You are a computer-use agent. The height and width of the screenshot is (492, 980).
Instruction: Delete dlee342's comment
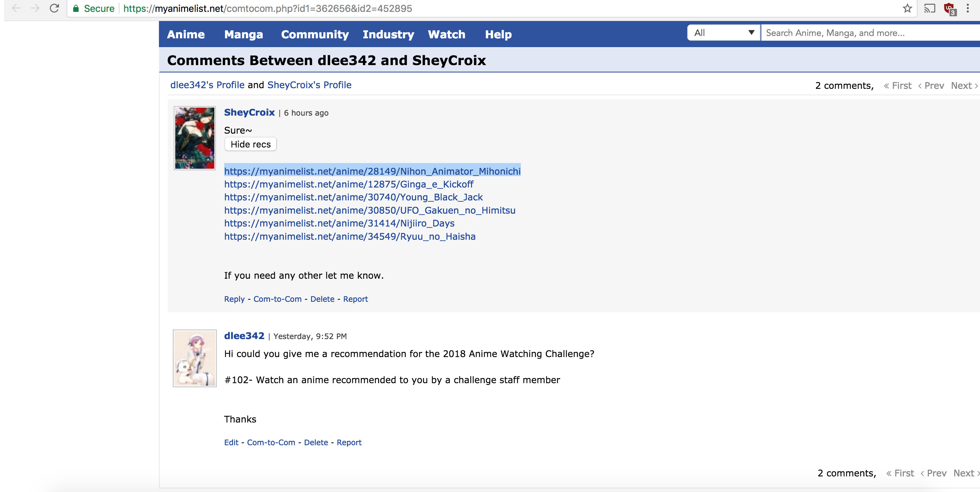pyautogui.click(x=316, y=442)
